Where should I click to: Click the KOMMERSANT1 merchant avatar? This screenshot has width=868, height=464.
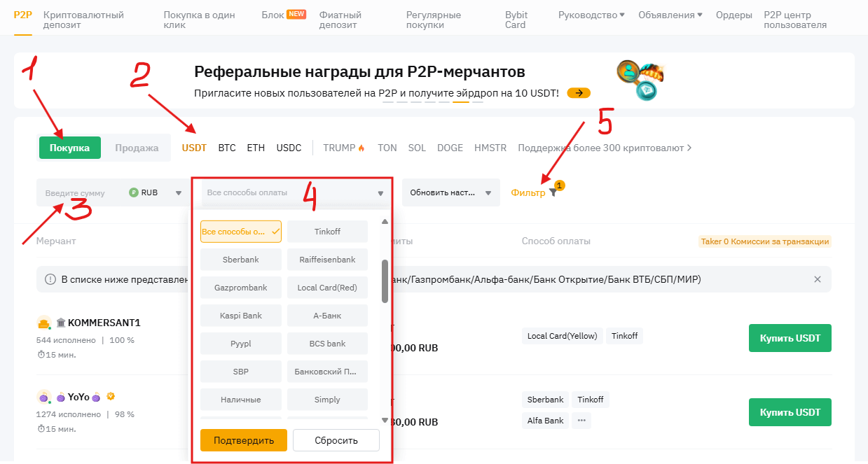pyautogui.click(x=44, y=323)
